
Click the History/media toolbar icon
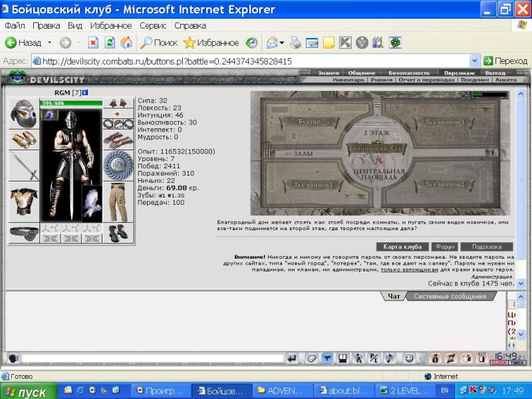[x=251, y=43]
